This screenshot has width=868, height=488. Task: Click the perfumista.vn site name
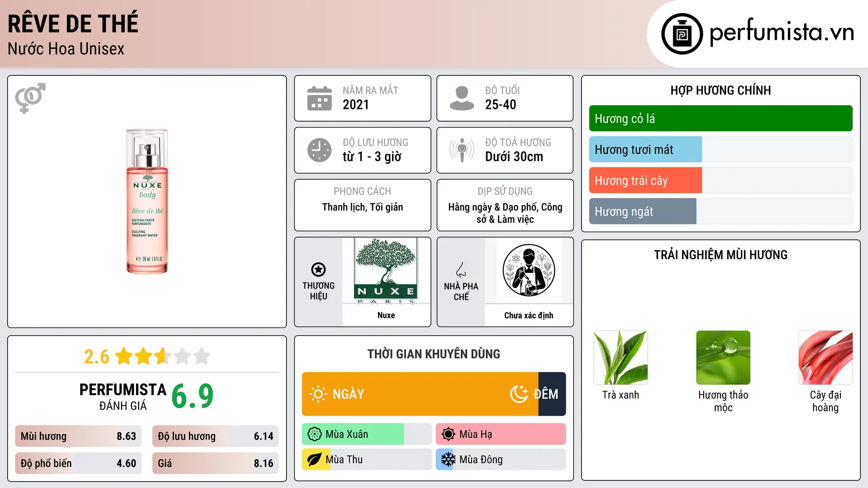tap(782, 32)
